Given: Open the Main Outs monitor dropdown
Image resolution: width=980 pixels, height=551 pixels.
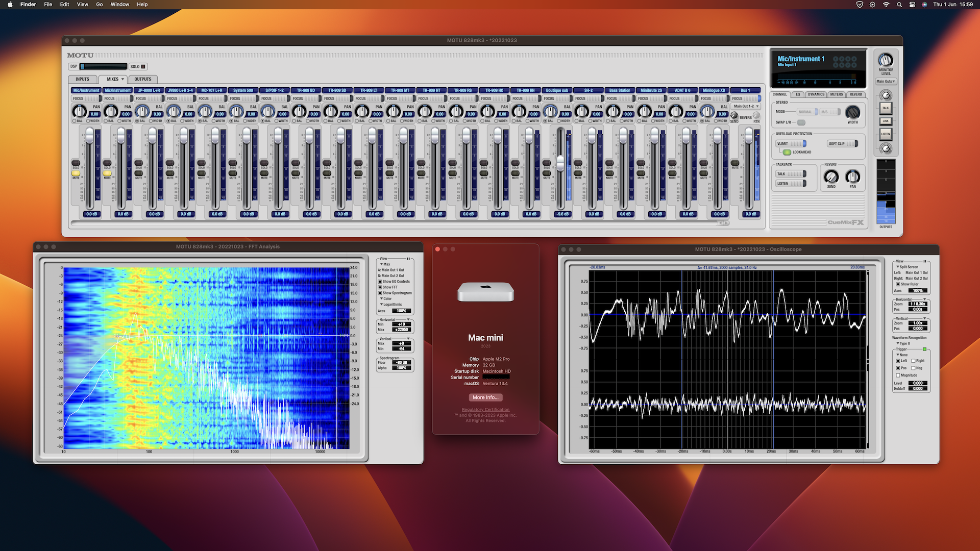Looking at the screenshot, I should tap(886, 82).
